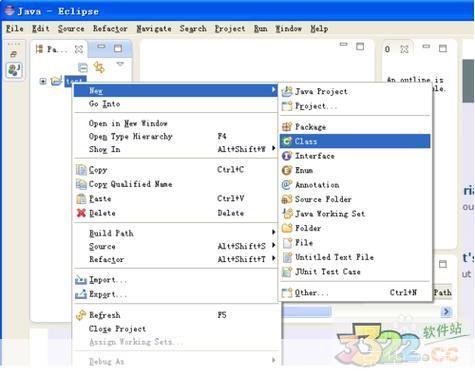Collapse All in Package Explorer toolbar
The image size is (475, 375).
[x=83, y=68]
